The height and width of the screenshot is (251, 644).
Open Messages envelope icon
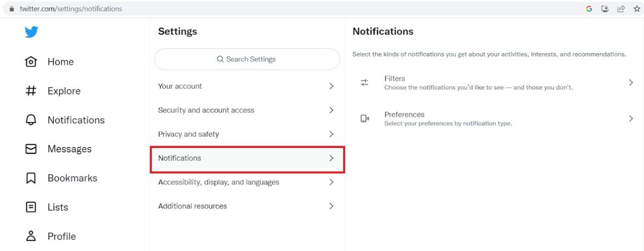(31, 149)
